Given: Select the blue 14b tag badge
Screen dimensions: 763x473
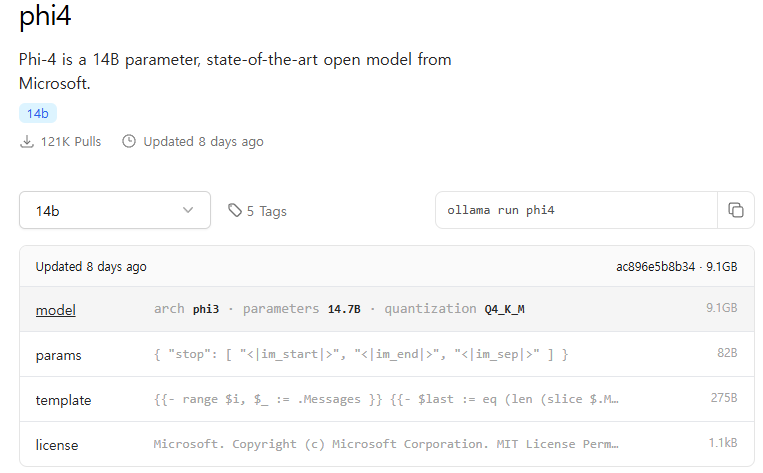Looking at the screenshot, I should (x=37, y=113).
